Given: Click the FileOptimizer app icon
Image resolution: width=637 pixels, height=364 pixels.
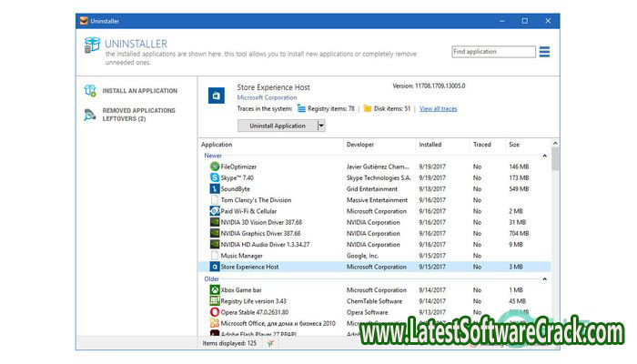Looking at the screenshot, I should (x=215, y=167).
